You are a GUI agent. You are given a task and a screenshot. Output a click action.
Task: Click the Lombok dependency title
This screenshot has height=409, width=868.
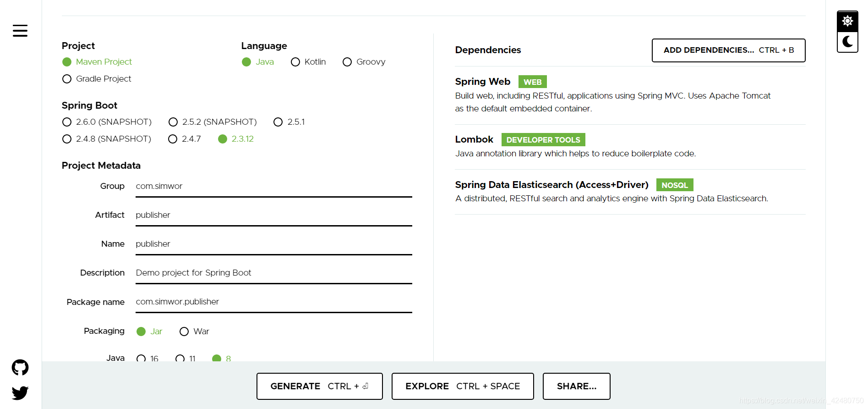pos(474,139)
